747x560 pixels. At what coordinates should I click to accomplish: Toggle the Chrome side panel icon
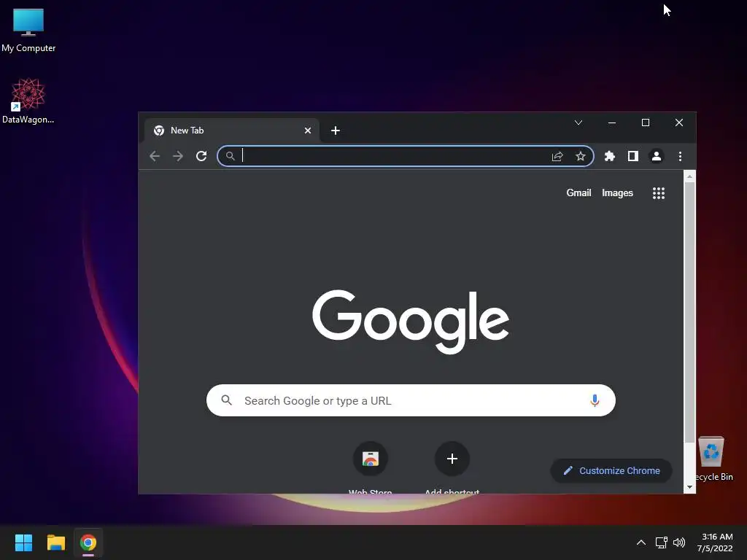pyautogui.click(x=633, y=156)
